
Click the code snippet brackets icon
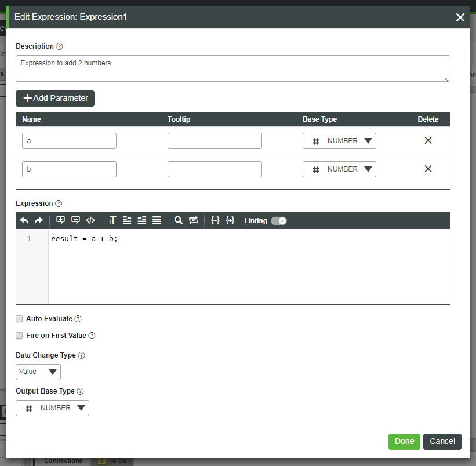tap(90, 220)
